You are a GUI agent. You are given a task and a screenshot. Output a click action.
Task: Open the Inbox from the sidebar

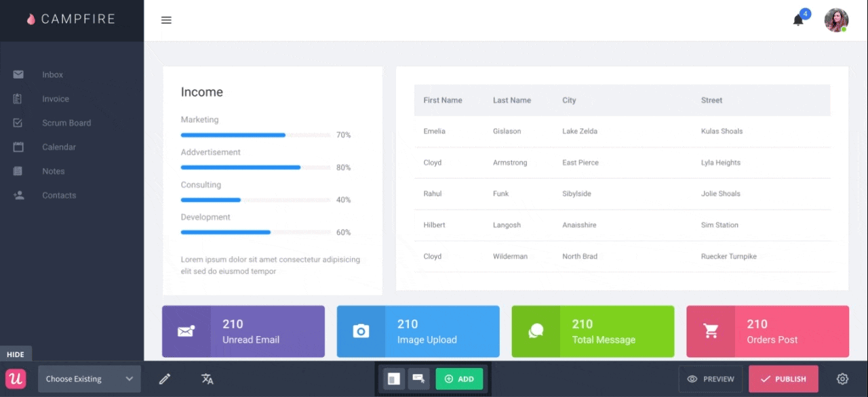pos(52,75)
